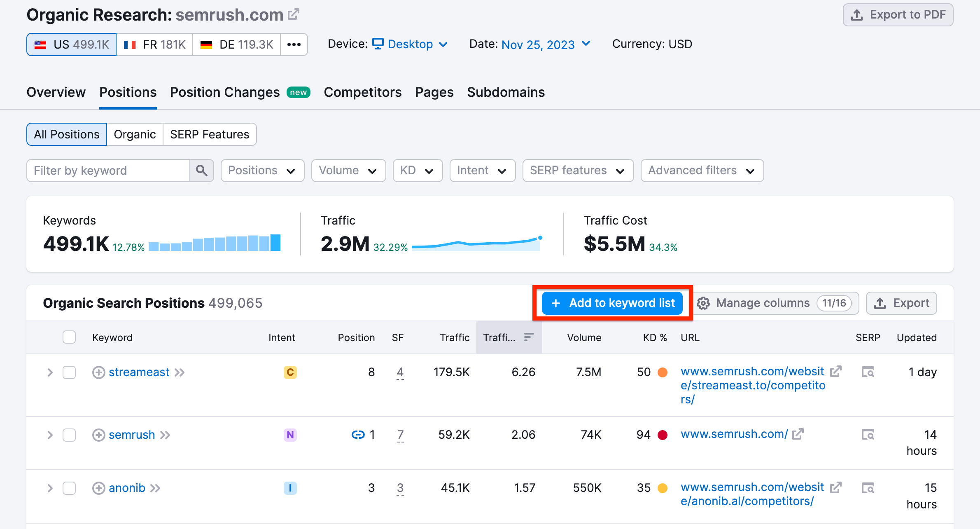Open external link icon for anonib URL
This screenshot has width=980, height=529.
pos(835,487)
